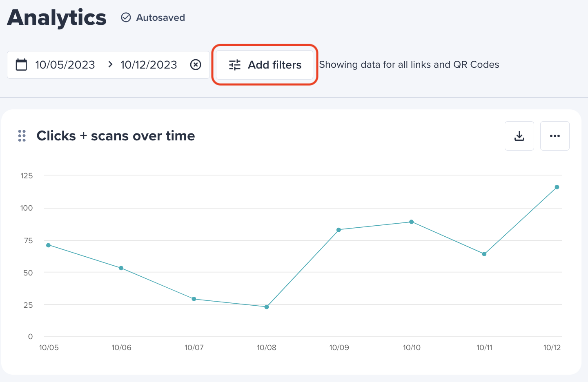Select the 10/08 data point on the chart

coord(267,306)
